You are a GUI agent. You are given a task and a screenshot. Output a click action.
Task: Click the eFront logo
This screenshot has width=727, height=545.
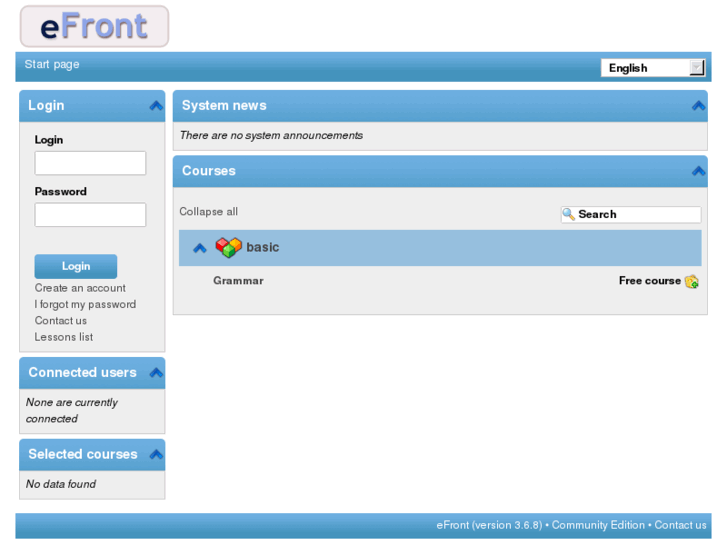(94, 26)
